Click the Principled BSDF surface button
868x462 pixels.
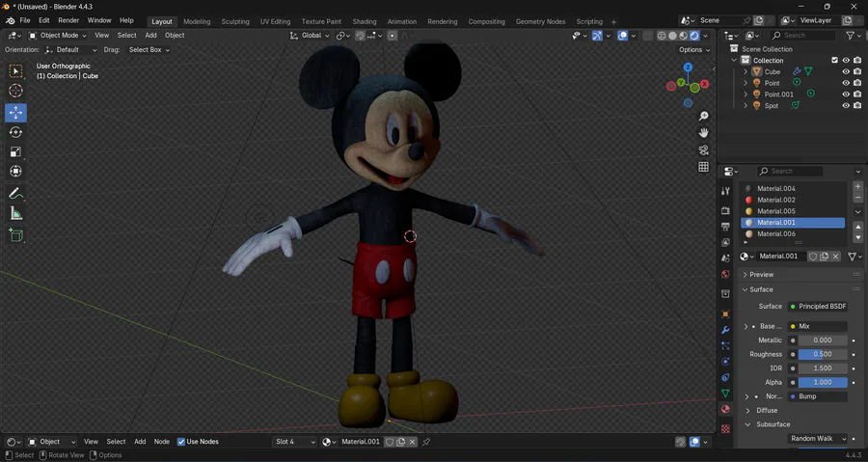coord(818,306)
